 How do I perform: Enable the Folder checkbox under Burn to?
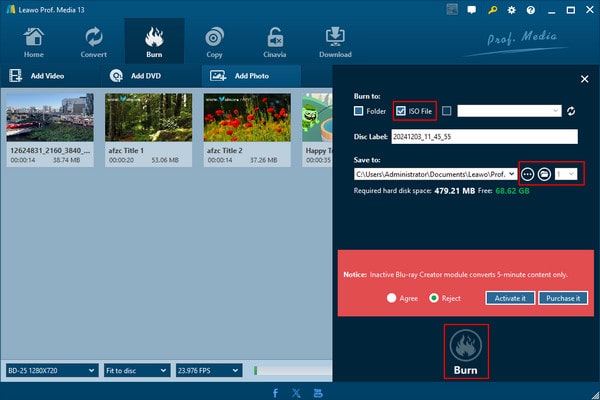(359, 111)
